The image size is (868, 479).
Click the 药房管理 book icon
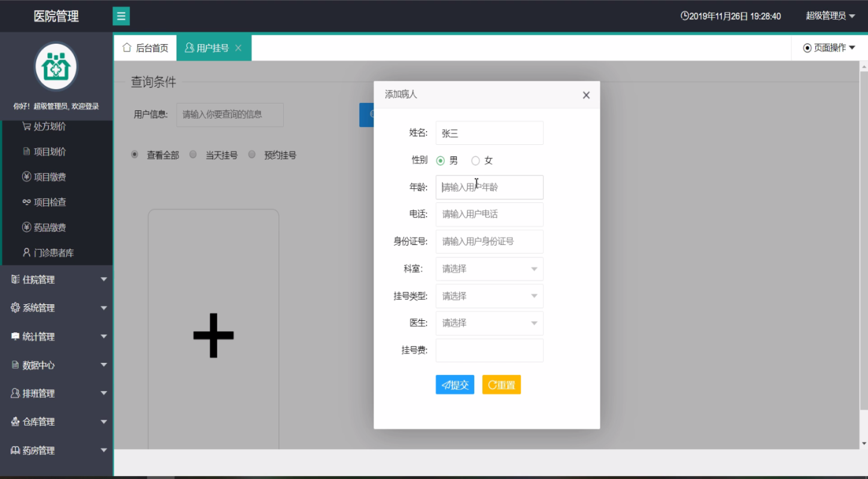point(15,450)
